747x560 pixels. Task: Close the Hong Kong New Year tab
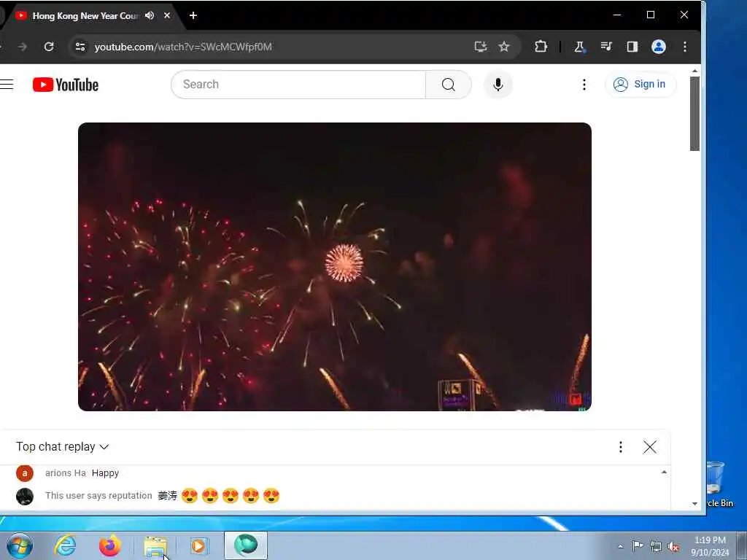tap(167, 15)
